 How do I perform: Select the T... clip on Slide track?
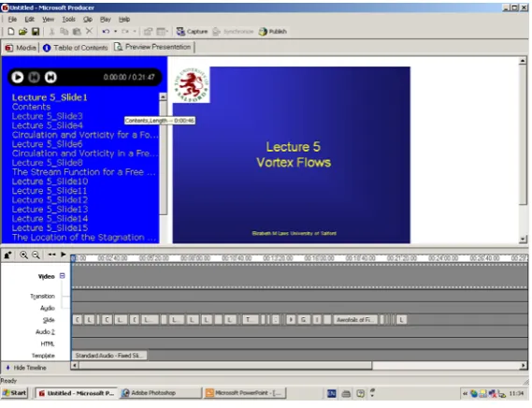coord(251,320)
